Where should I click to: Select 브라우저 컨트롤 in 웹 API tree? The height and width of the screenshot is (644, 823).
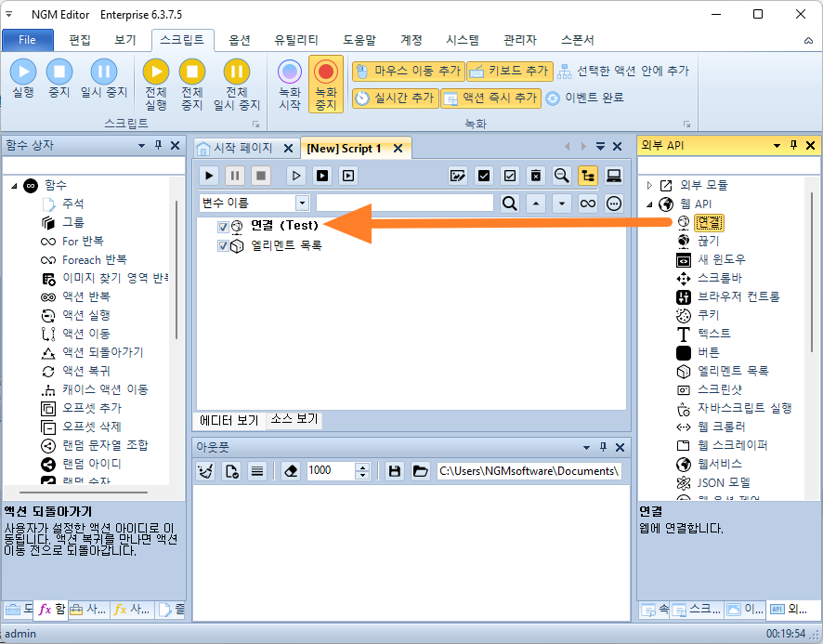pyautogui.click(x=738, y=296)
